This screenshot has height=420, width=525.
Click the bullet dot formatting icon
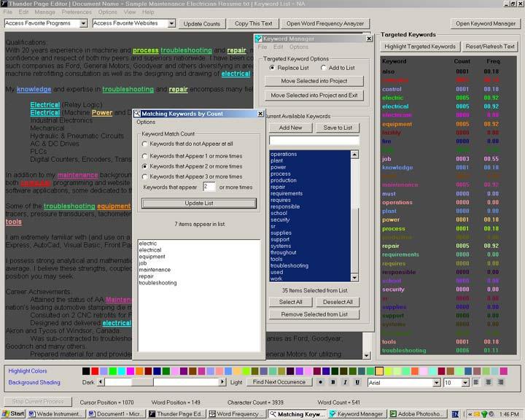(x=320, y=382)
